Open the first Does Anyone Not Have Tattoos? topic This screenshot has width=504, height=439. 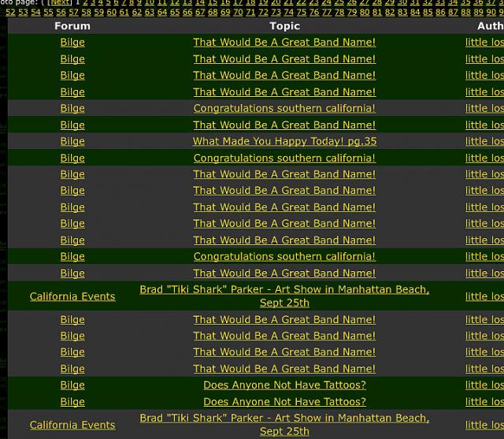coord(284,385)
